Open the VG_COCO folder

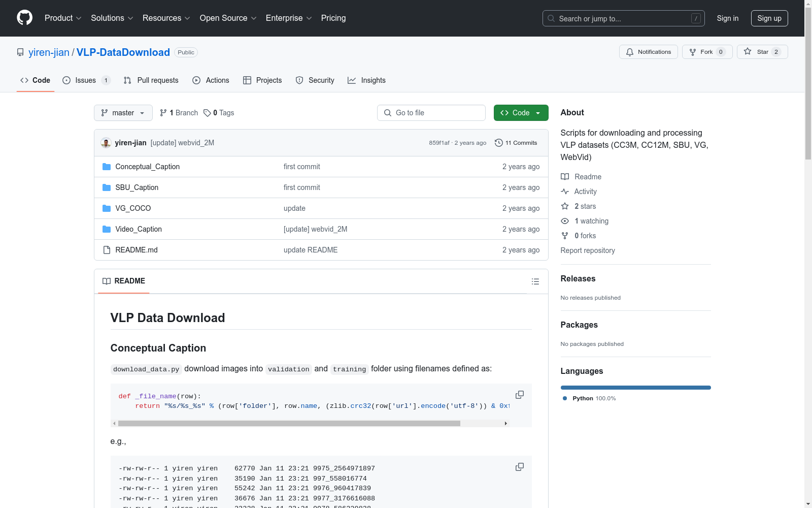coord(133,208)
